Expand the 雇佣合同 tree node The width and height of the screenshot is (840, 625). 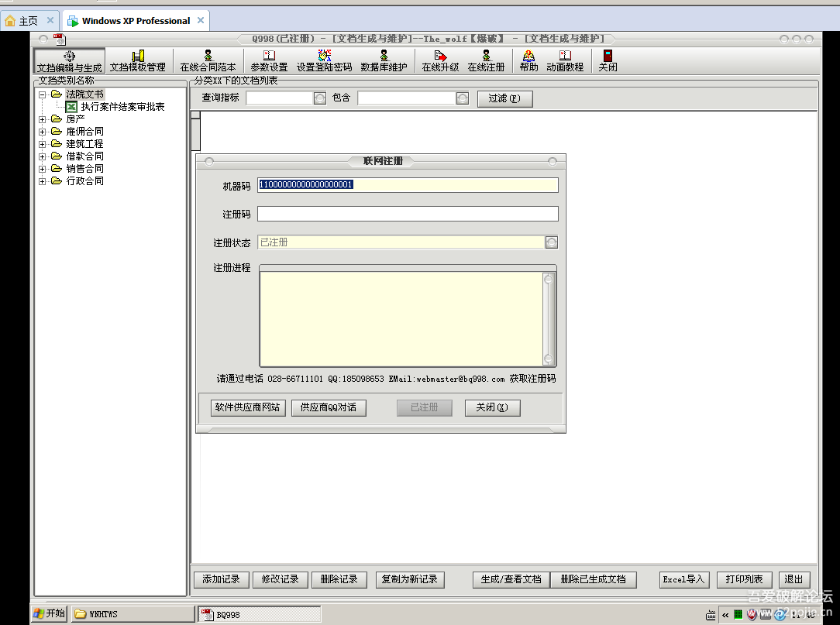coord(42,132)
